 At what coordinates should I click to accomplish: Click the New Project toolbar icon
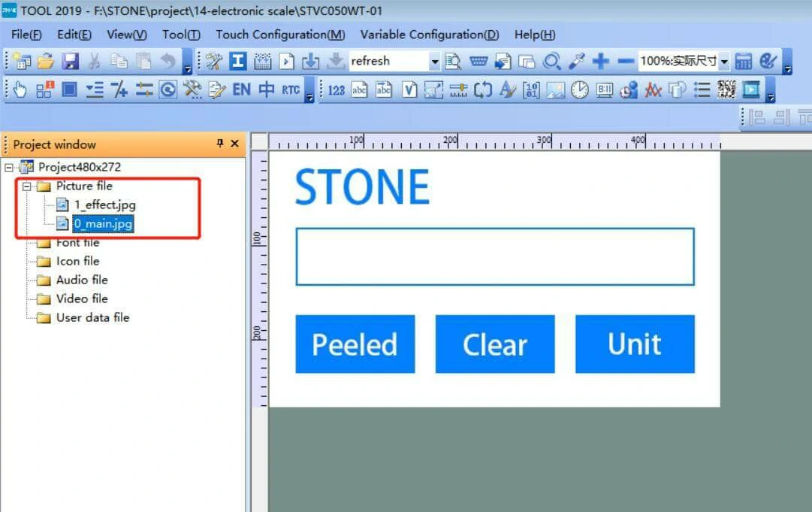[x=21, y=61]
